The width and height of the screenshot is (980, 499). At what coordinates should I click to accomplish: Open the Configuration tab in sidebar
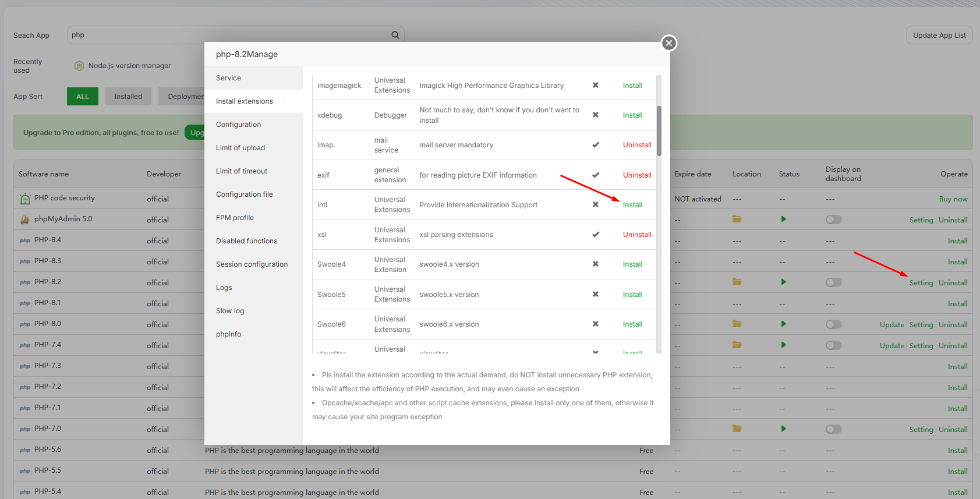pos(238,125)
